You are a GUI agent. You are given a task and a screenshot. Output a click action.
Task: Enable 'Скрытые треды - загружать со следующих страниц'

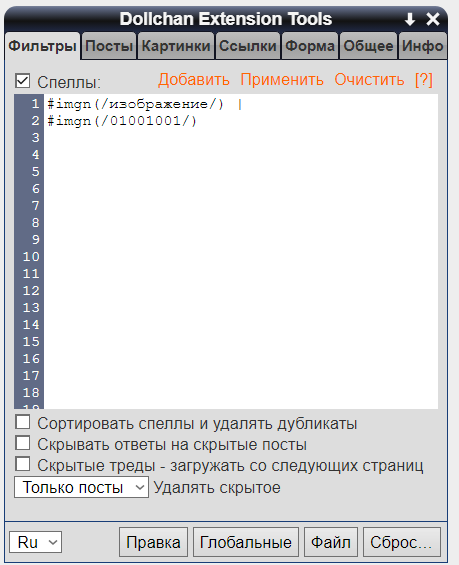tap(22, 464)
